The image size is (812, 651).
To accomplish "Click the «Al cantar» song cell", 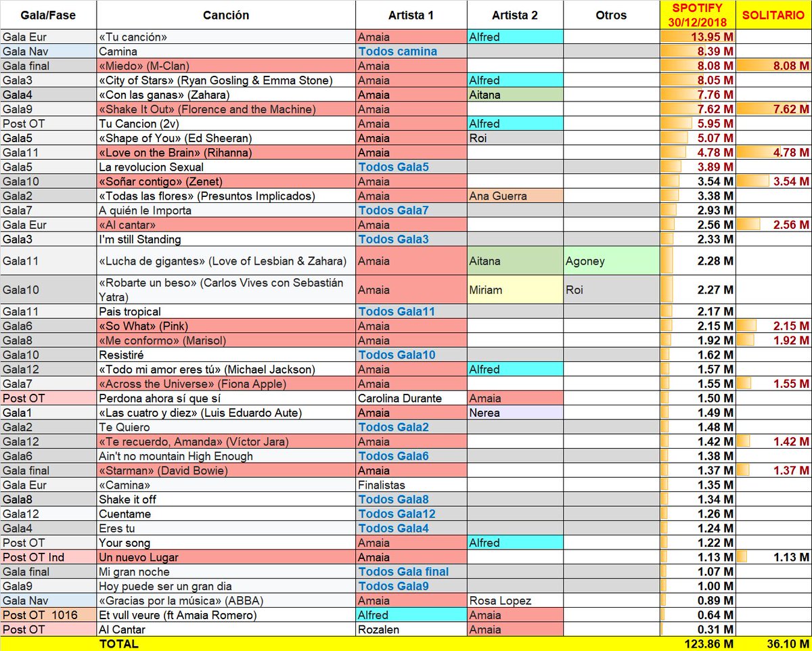I will point(226,225).
